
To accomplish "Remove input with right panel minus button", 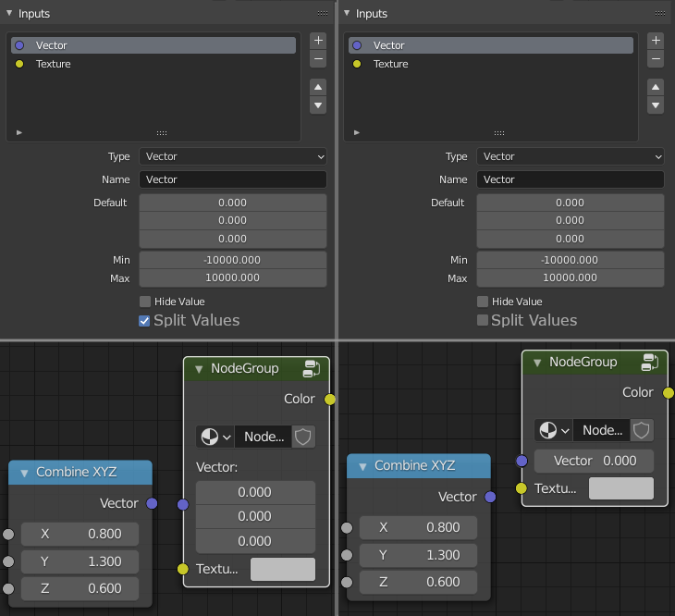I will tap(656, 58).
